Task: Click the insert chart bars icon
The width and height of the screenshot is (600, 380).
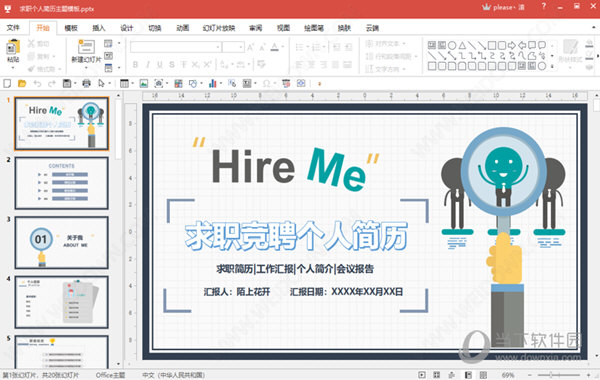Action: click(x=213, y=83)
